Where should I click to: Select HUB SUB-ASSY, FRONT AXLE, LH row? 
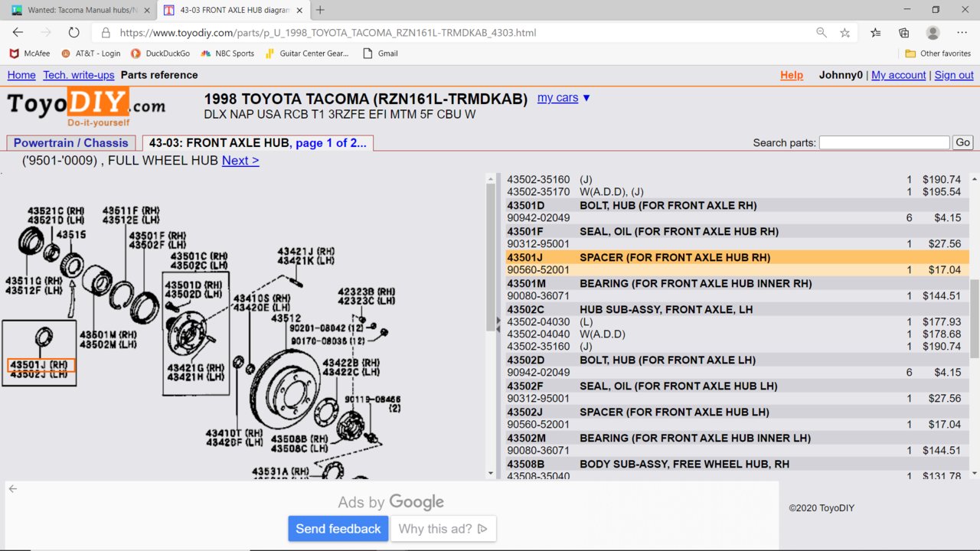[737, 309]
